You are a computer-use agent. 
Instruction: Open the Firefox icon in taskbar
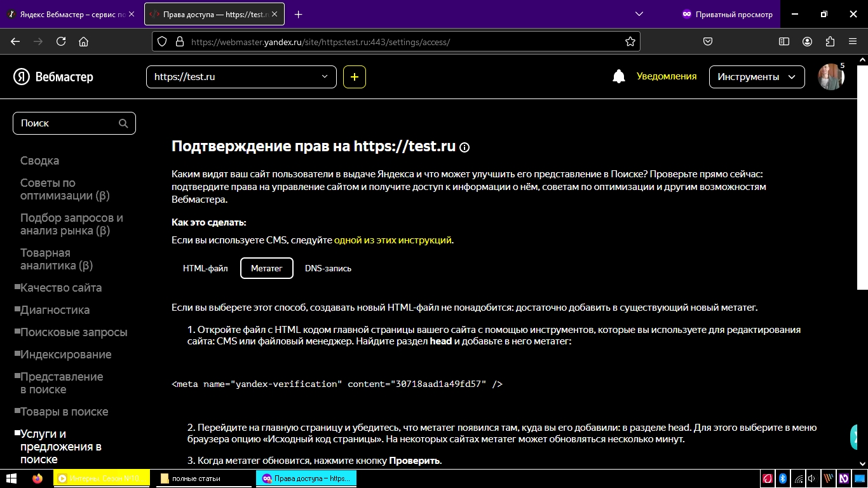coord(37,478)
